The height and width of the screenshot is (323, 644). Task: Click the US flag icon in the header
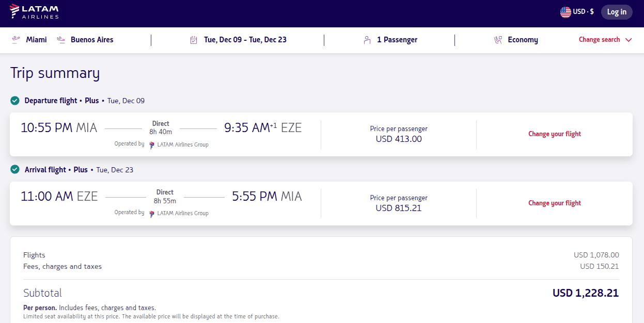pos(565,11)
